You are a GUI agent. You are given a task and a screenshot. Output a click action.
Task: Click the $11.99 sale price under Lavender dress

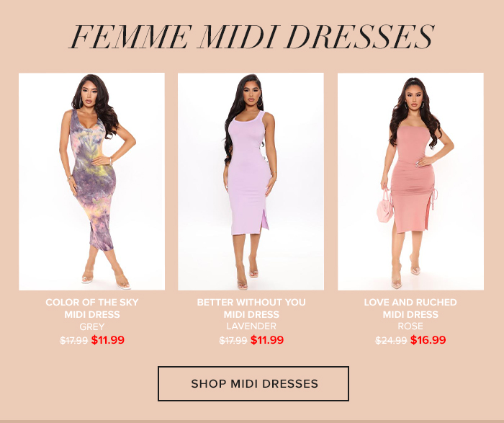[267, 339]
